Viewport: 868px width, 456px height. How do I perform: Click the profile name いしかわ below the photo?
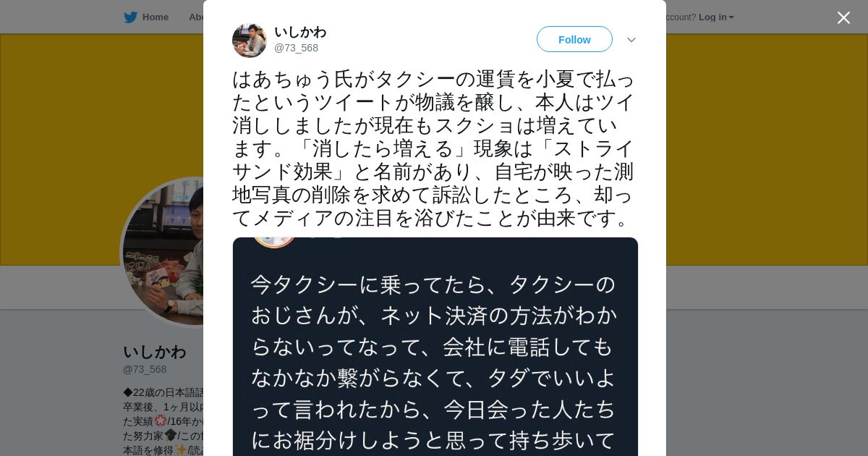tap(155, 352)
